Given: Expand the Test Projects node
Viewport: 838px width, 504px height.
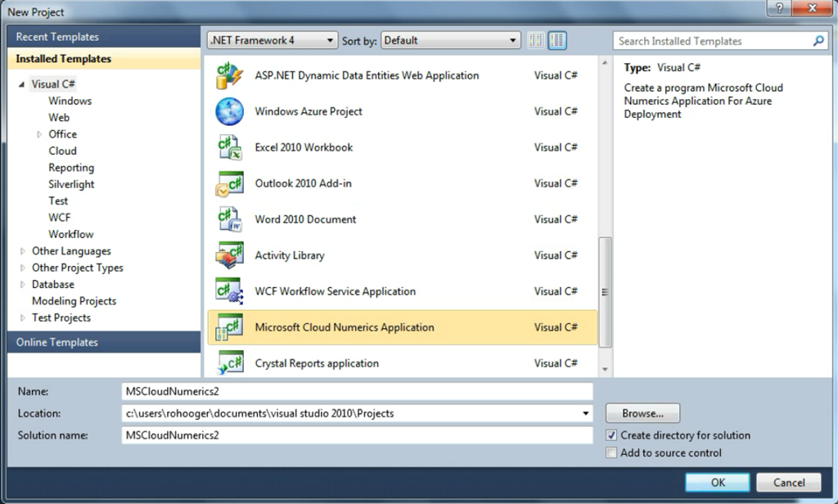Looking at the screenshot, I should click(x=22, y=318).
